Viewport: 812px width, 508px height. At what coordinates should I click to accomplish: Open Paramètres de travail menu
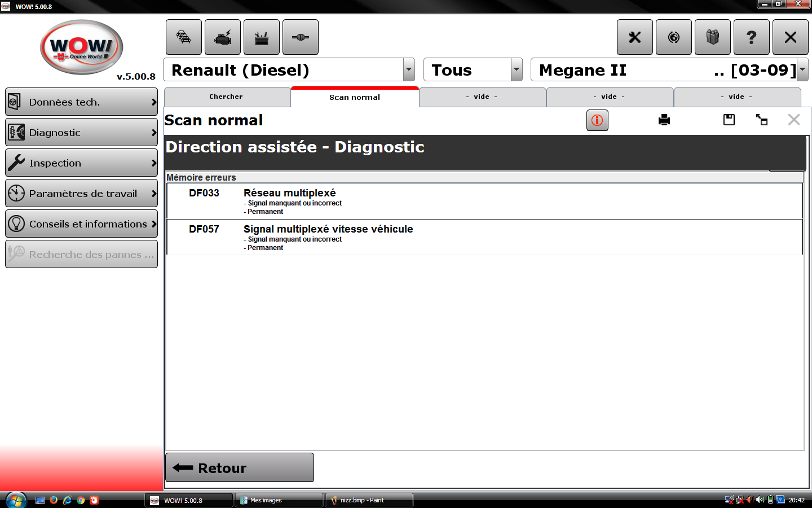(x=82, y=194)
